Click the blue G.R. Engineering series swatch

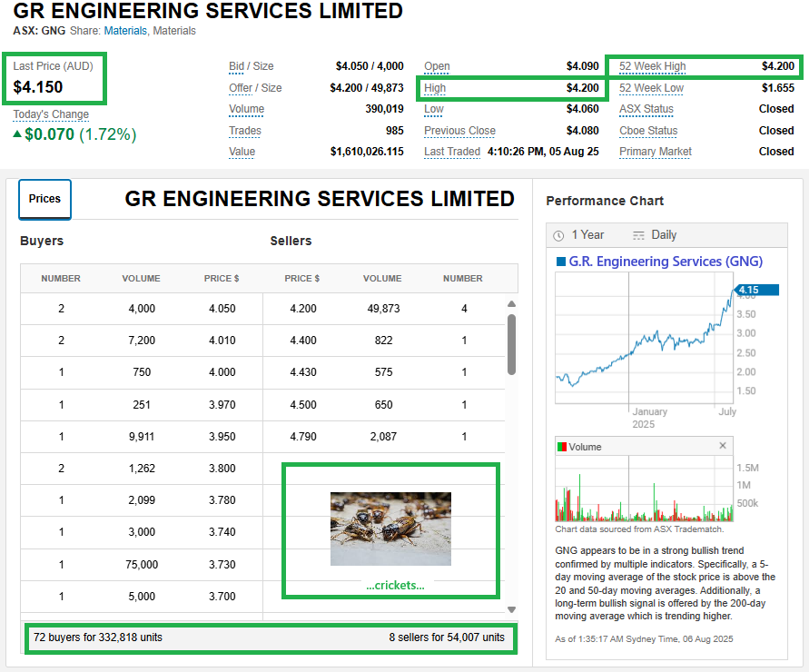(x=560, y=262)
